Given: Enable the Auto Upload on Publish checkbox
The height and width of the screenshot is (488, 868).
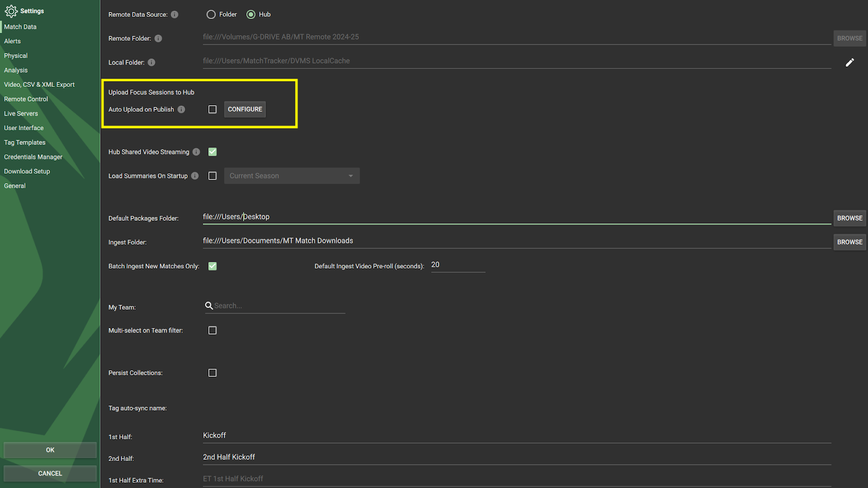Looking at the screenshot, I should [212, 109].
